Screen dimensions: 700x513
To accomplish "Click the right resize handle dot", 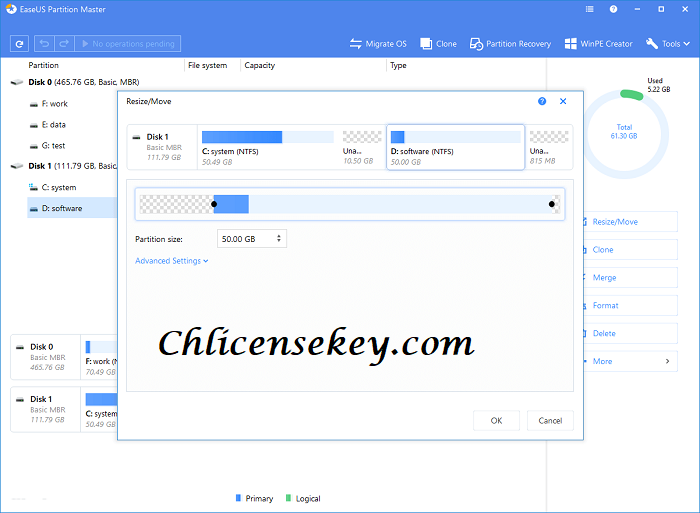I will (552, 204).
